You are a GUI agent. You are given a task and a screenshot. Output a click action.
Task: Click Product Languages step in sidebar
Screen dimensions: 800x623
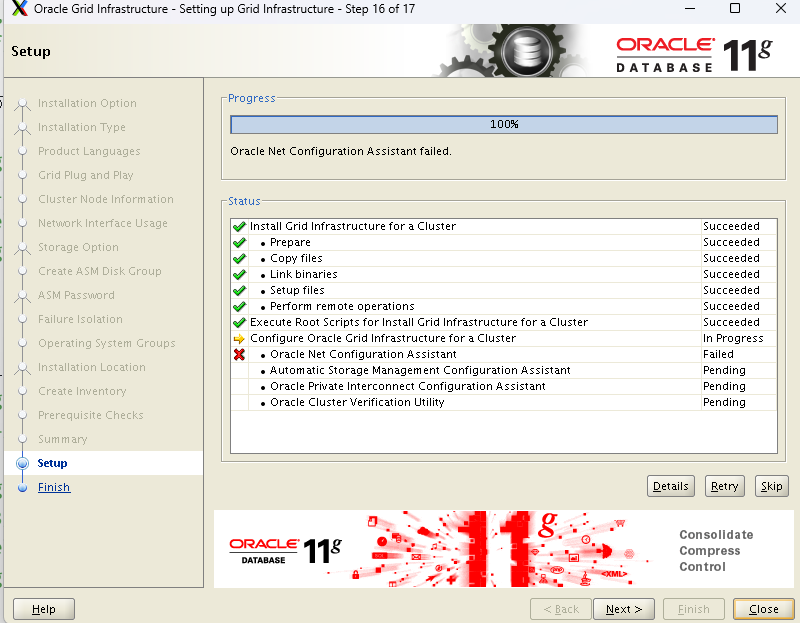point(89,152)
